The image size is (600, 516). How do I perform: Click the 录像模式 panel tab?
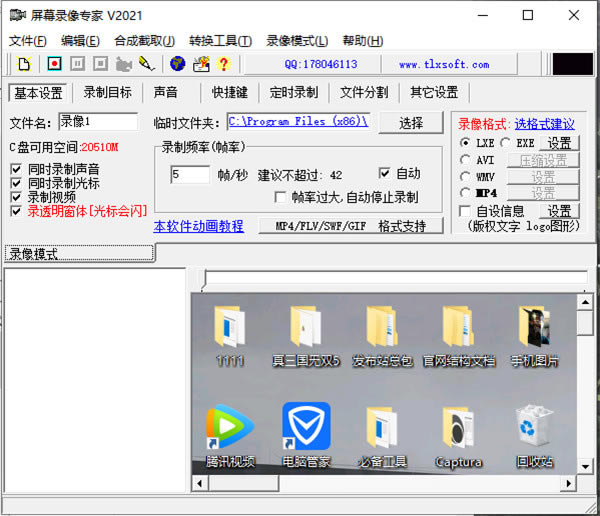(80, 253)
